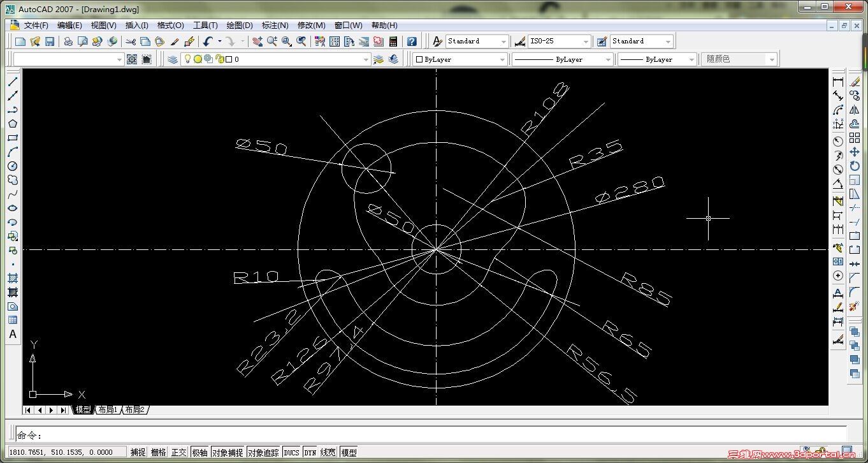Click the Plot printer icon
Viewport: 868px width, 463px height.
68,41
